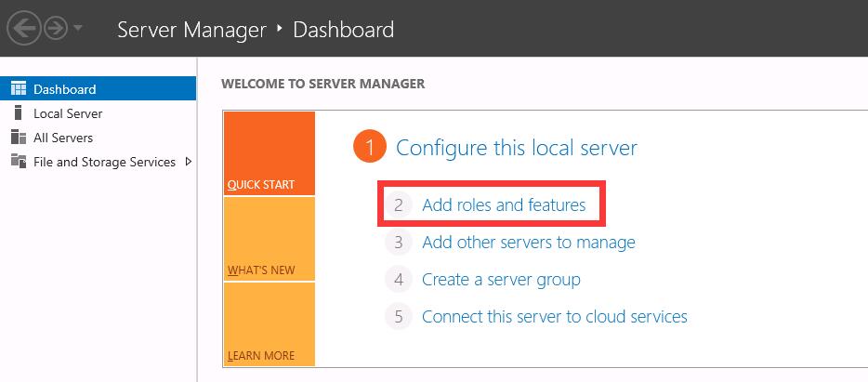Select Create a server group link
868x382 pixels.
click(501, 280)
